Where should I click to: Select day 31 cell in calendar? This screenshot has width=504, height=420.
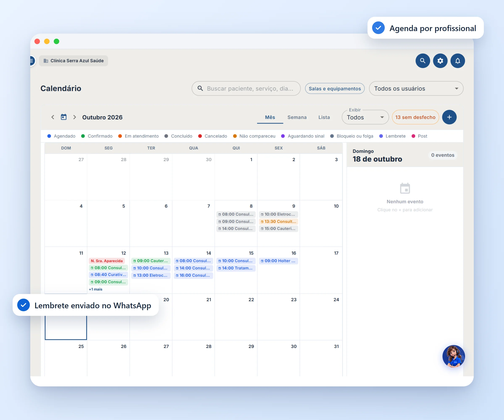click(x=321, y=358)
